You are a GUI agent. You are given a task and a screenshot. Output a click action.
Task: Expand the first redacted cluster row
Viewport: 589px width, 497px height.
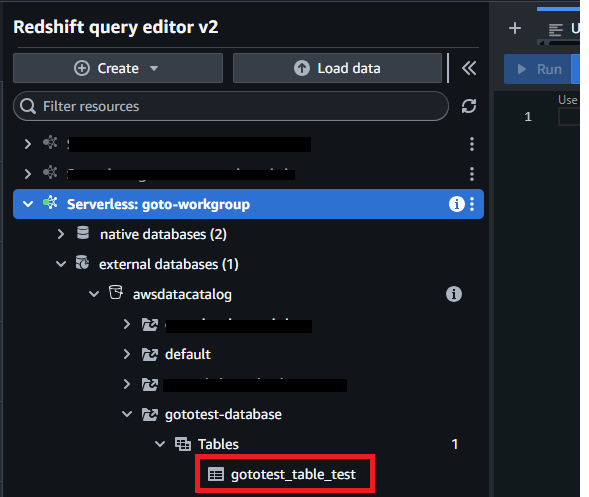27,144
